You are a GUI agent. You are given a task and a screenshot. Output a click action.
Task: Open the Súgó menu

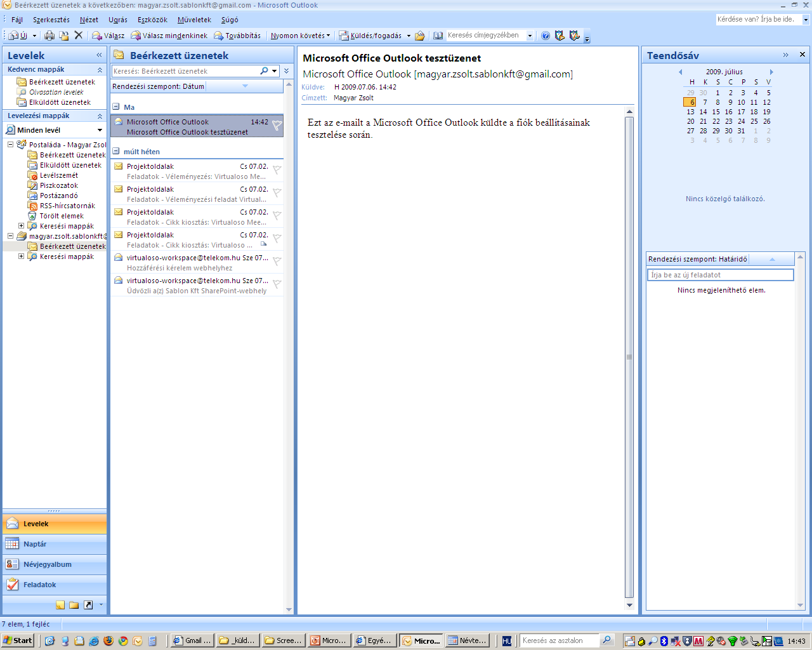230,20
